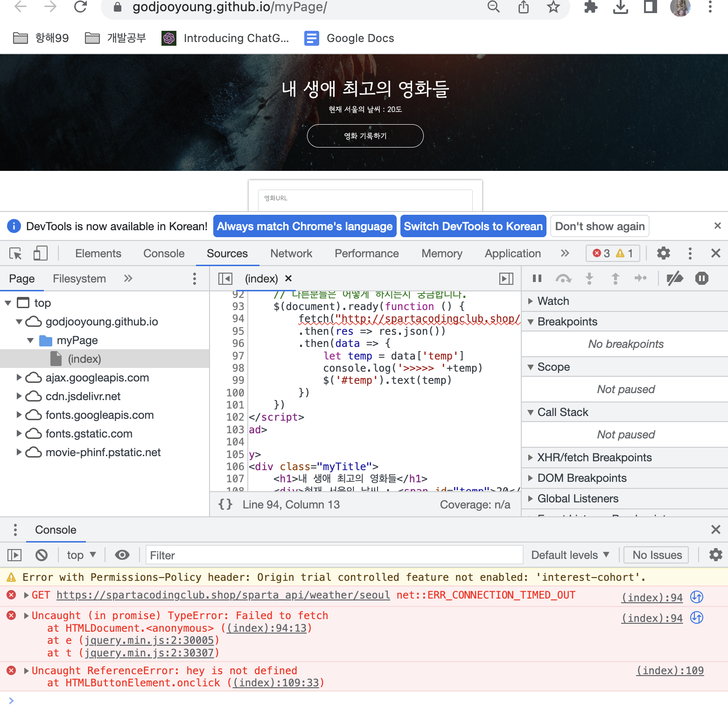This screenshot has width=728, height=705.
Task: Open the Network tab
Action: pos(291,254)
